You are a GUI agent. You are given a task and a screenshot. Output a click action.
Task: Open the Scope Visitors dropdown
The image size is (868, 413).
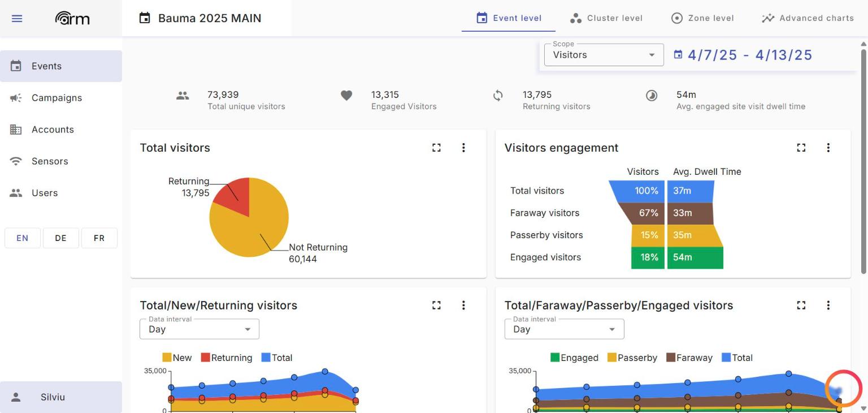604,55
